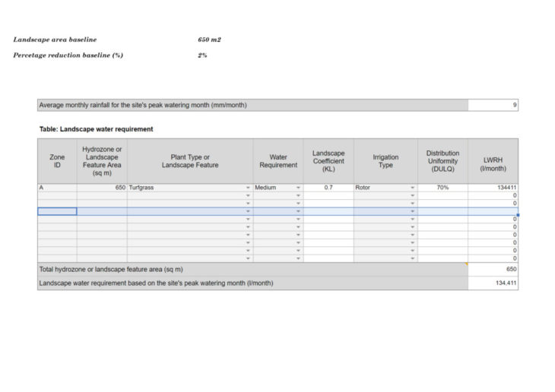
Task: Open water requirement dropdown in second row
Action: 298,195
